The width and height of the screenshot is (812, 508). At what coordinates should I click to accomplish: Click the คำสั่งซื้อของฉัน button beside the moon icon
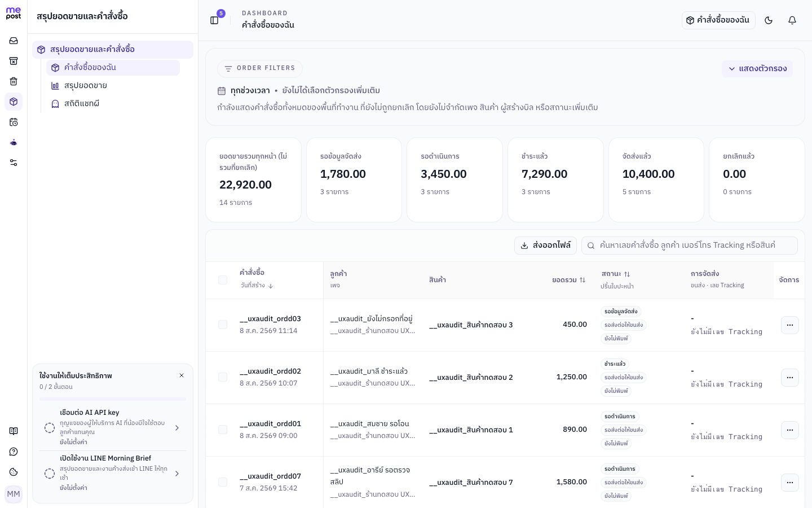click(x=718, y=20)
